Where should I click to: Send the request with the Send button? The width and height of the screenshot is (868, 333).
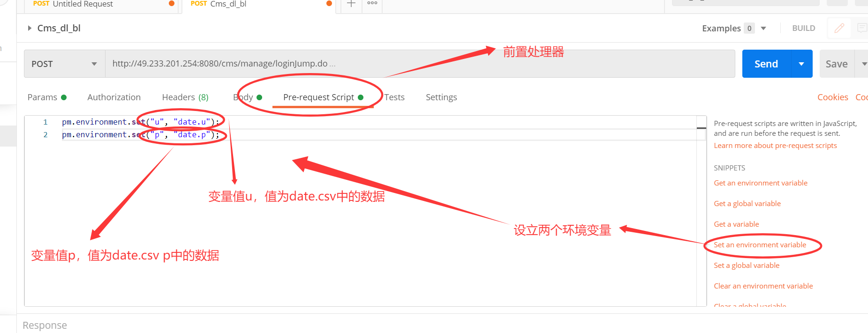766,64
